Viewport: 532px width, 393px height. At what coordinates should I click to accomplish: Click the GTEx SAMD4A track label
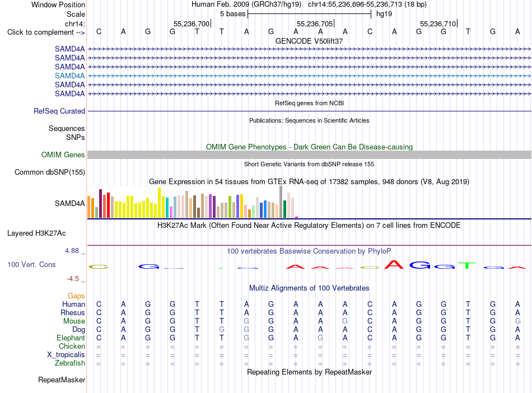[70, 203]
